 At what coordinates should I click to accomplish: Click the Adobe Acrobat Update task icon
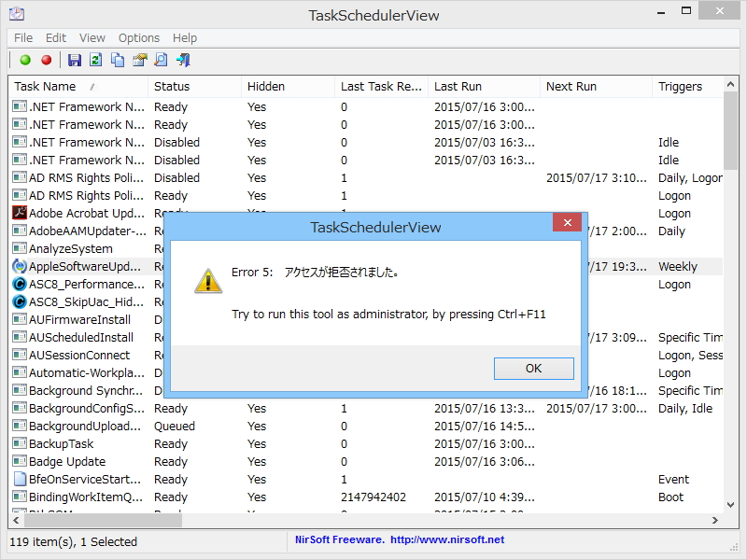point(20,213)
